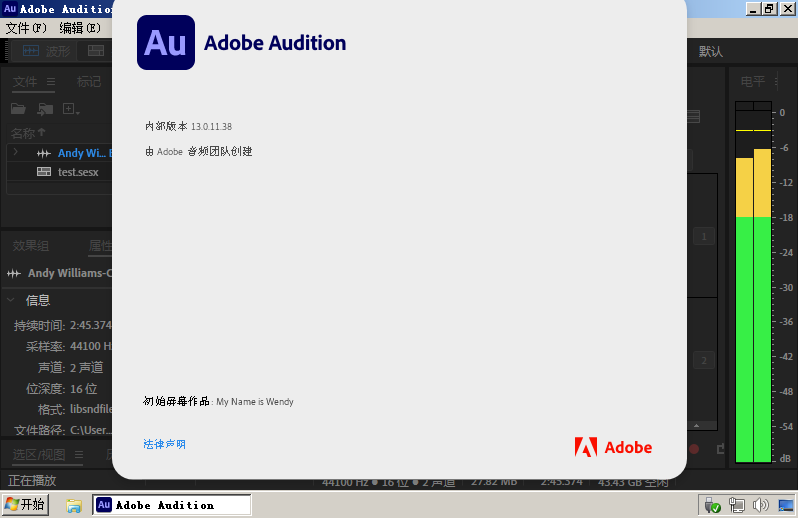The height and width of the screenshot is (518, 798).
Task: Expand the Andy Wi... file tree row
Action: coord(15,152)
